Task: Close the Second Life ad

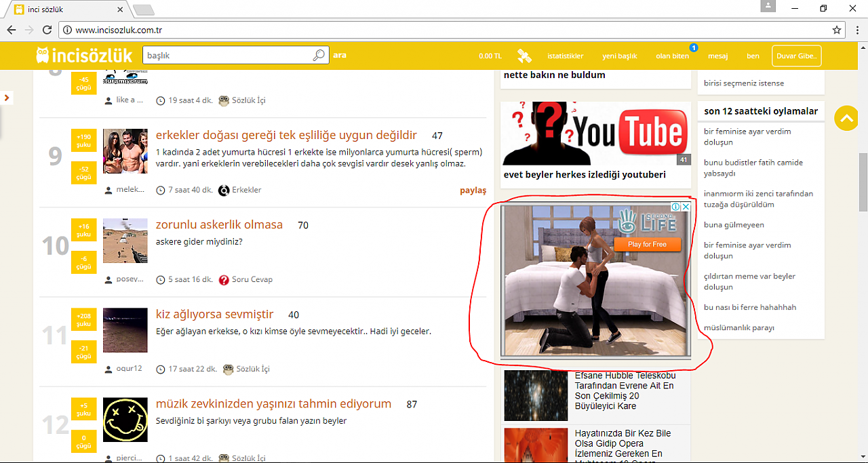Action: click(x=686, y=207)
